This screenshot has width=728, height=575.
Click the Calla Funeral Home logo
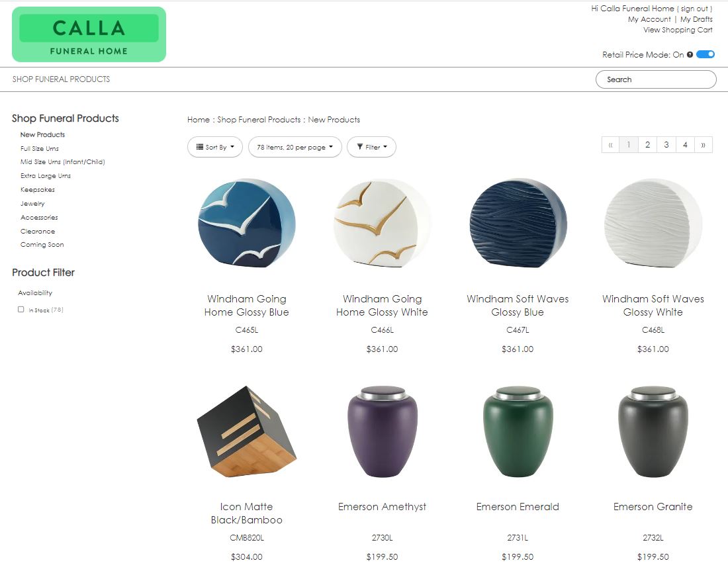89,34
